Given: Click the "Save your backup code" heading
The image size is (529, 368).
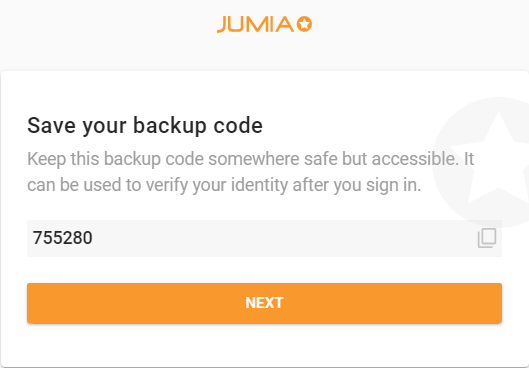Looking at the screenshot, I should coord(145,125).
